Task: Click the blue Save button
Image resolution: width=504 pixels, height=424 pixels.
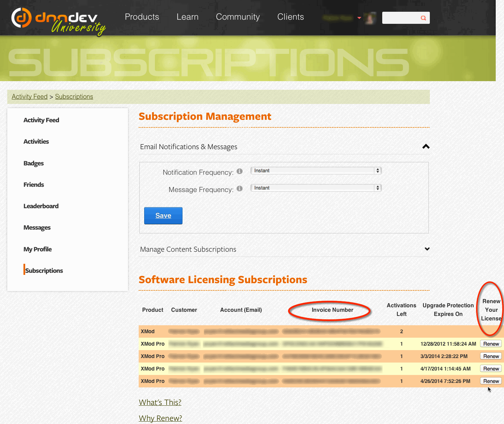Action: [163, 216]
